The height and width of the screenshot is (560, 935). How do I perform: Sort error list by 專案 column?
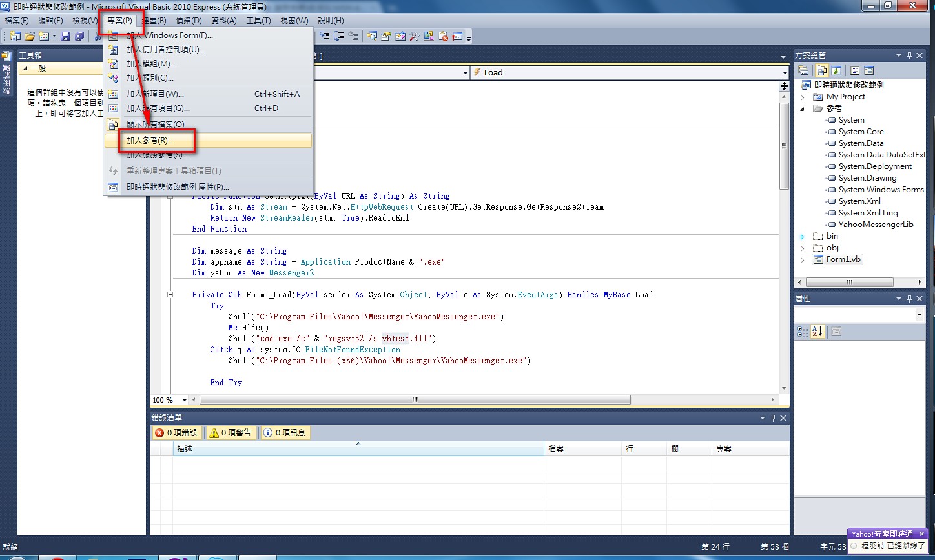click(x=750, y=448)
